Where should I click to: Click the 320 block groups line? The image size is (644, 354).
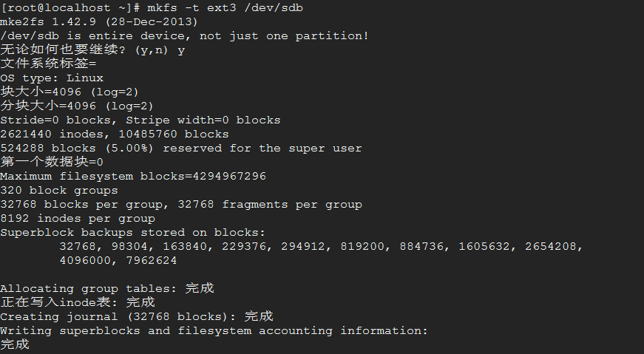tap(59, 191)
